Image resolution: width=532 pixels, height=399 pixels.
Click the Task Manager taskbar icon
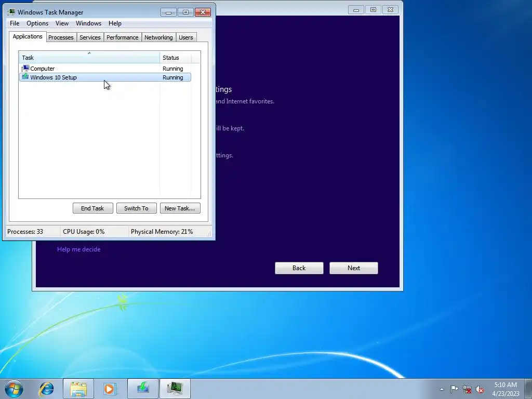point(175,389)
